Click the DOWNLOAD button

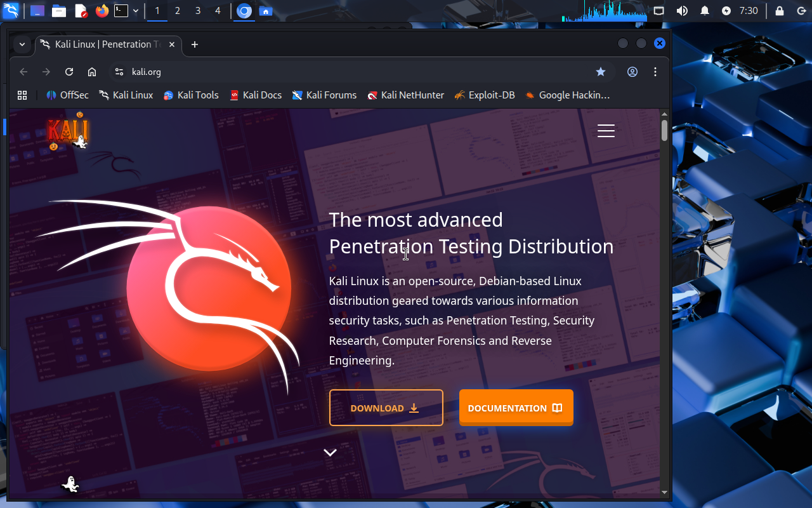point(386,408)
